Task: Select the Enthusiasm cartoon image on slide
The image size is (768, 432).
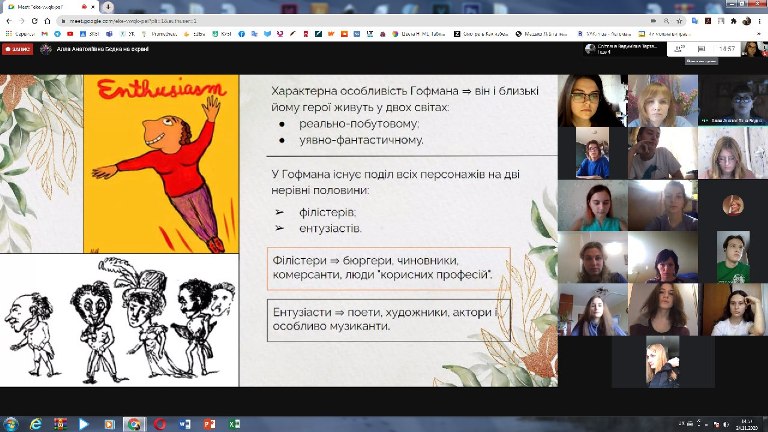Action: tap(161, 164)
